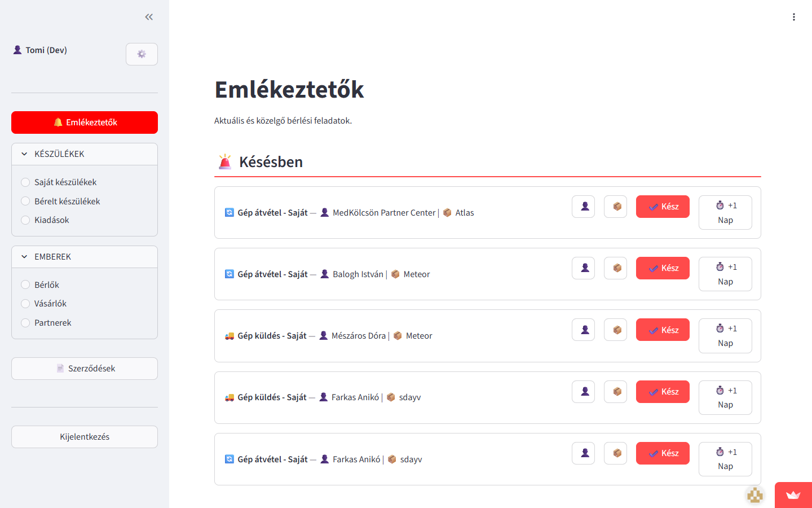
Task: Collapse the EMBEREK section
Action: (24, 257)
